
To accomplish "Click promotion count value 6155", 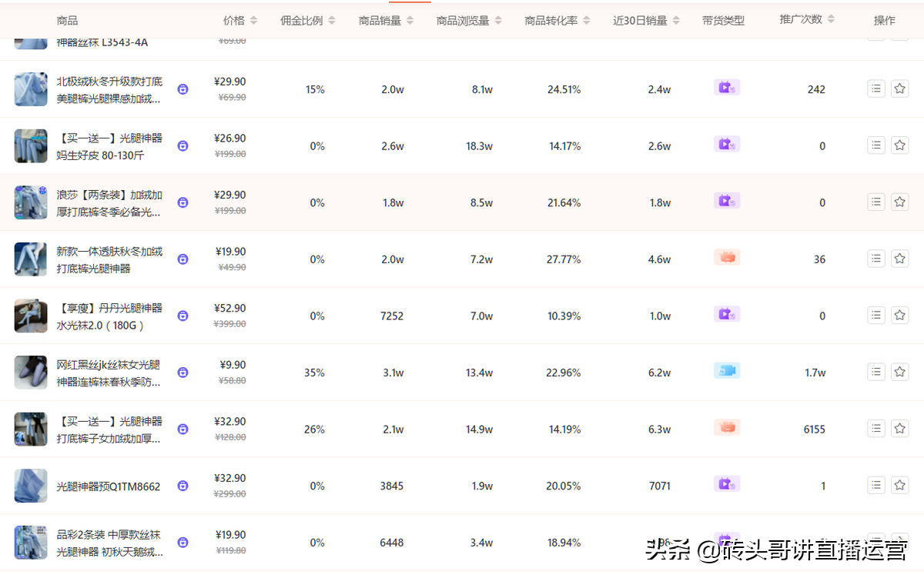I will coord(815,429).
